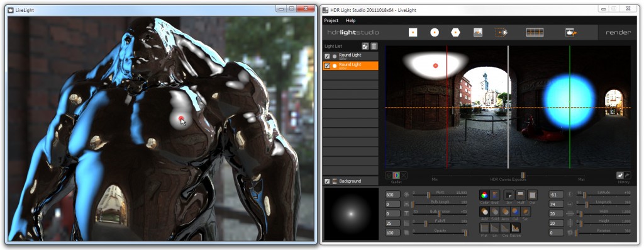Click the Height value field
This screenshot has width=644, height=250.
pos(557,223)
